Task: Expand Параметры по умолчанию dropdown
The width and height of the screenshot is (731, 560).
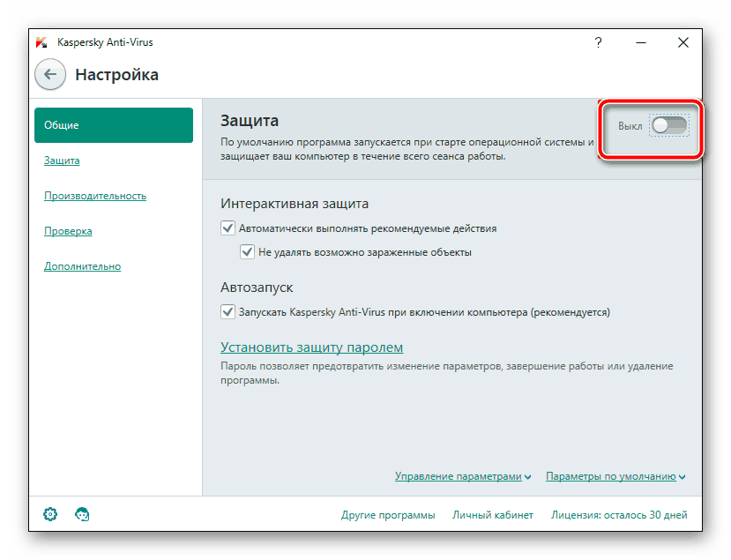Action: pyautogui.click(x=615, y=476)
